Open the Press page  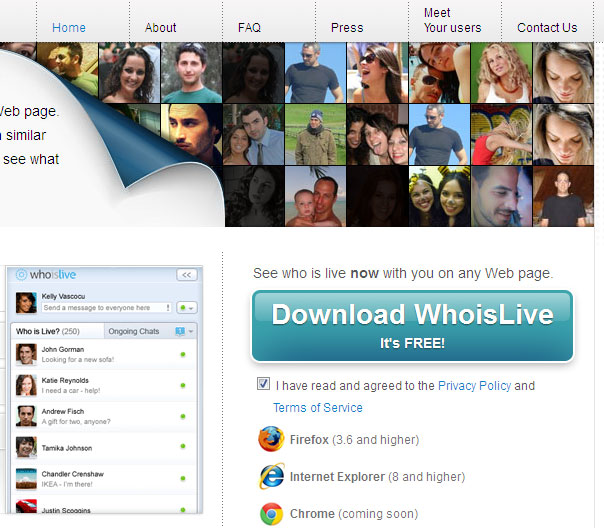(x=347, y=28)
